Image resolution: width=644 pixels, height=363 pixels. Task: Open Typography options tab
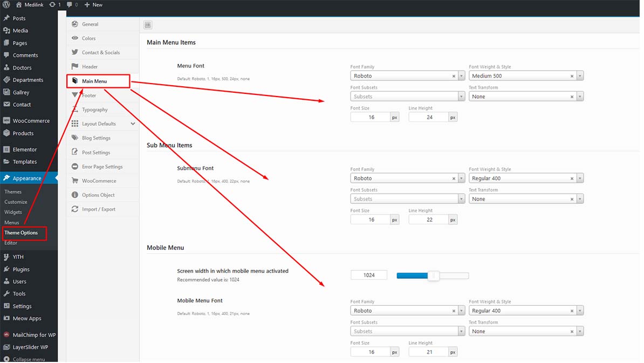click(102, 109)
